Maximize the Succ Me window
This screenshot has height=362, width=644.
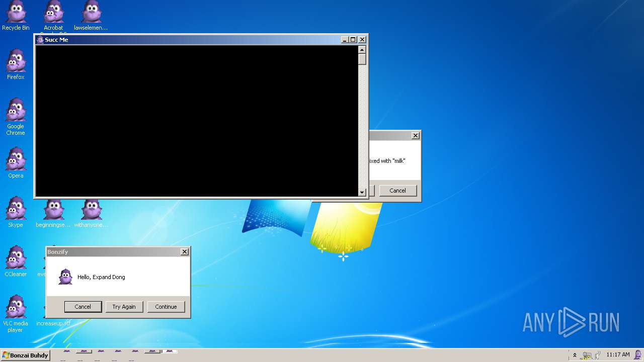(x=353, y=40)
